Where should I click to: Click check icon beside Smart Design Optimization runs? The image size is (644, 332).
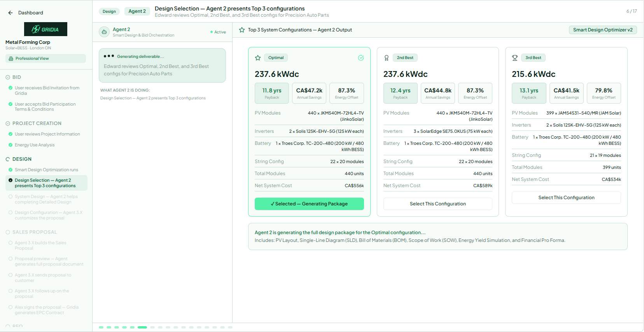pos(10,170)
